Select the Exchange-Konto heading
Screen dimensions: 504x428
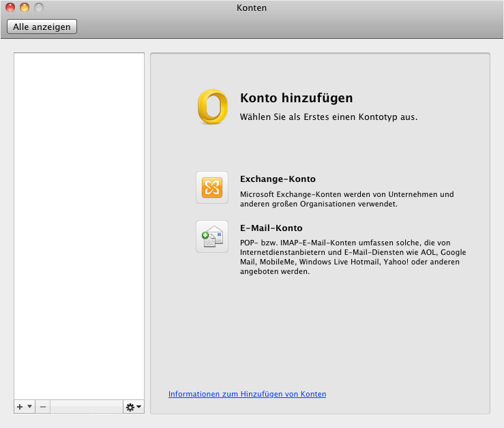(278, 179)
